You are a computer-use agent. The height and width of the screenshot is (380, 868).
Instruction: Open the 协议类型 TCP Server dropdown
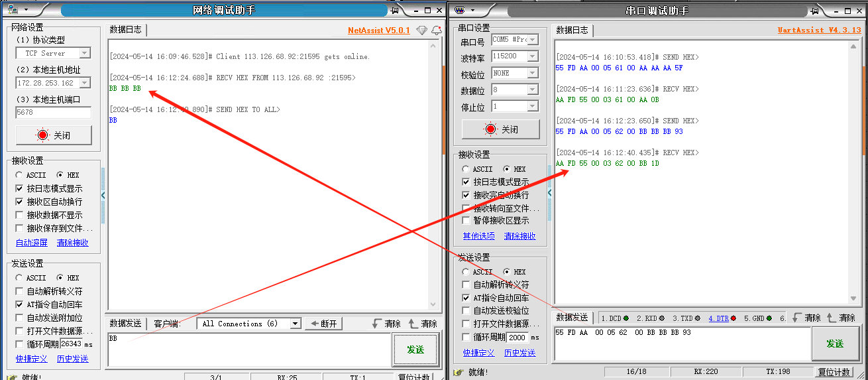(84, 53)
